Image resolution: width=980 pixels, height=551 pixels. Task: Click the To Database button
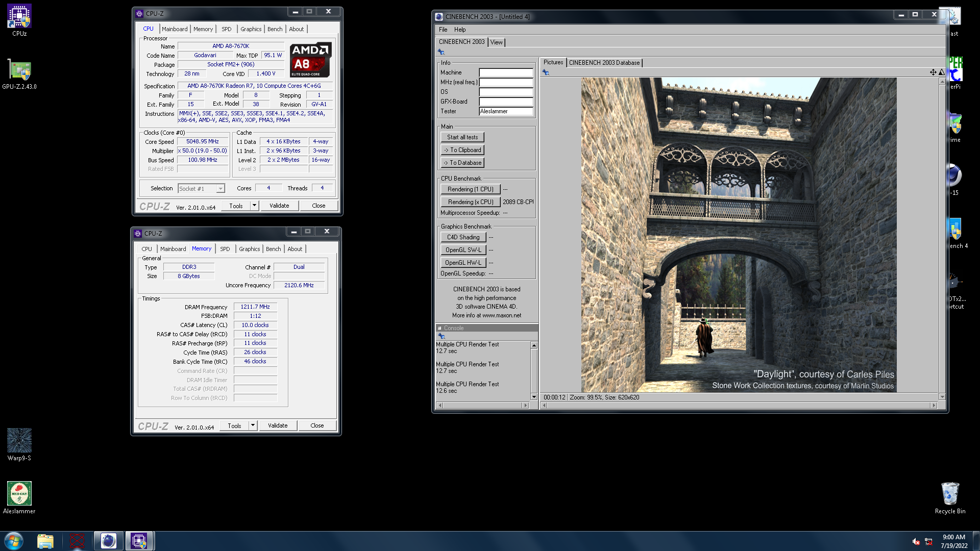coord(462,163)
